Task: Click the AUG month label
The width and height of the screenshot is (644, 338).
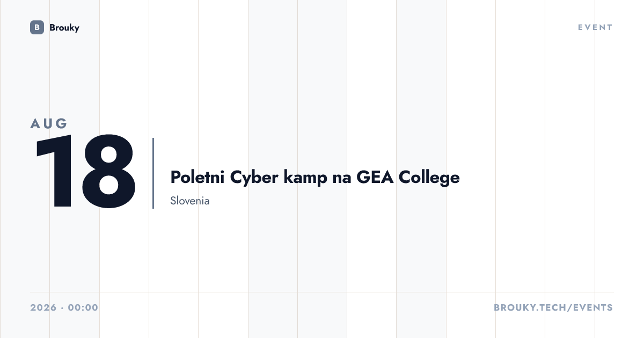Action: pos(49,123)
